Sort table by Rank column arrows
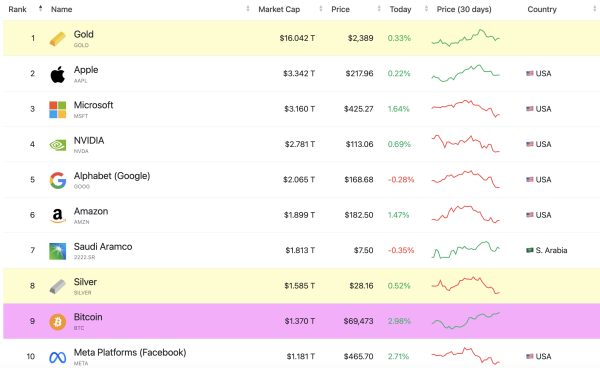The width and height of the screenshot is (600, 368). (40, 8)
